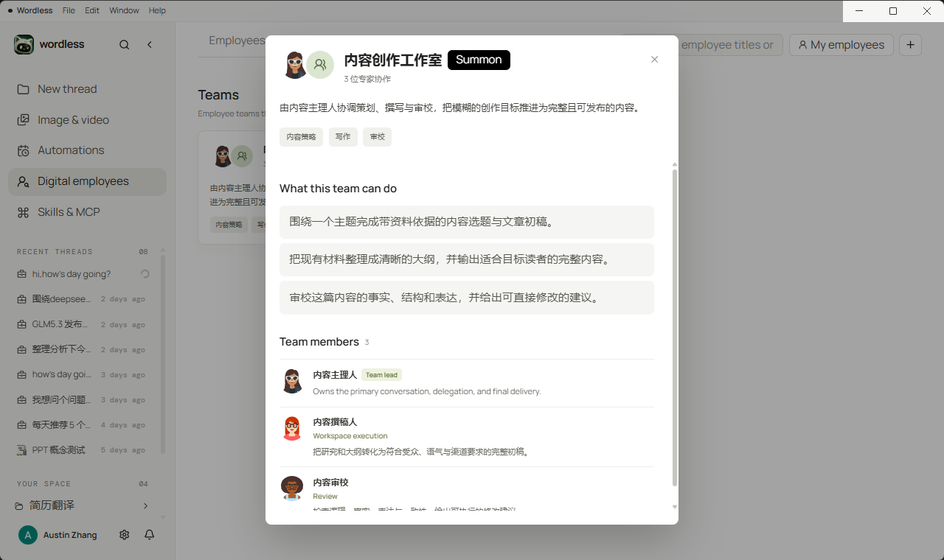This screenshot has width=944, height=560.
Task: Open the sidebar search icon
Action: coord(125,45)
